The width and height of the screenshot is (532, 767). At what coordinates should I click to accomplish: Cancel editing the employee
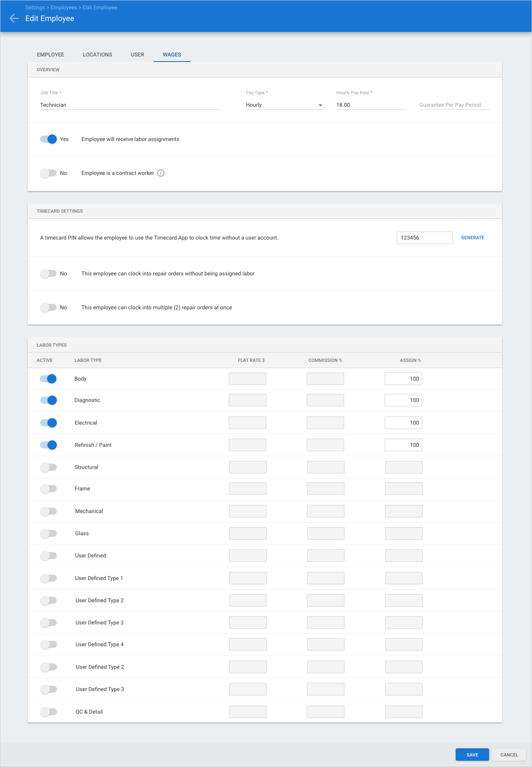pos(509,755)
